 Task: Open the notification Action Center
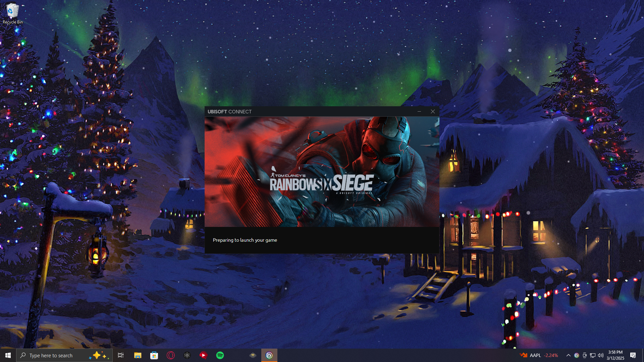pos(633,355)
